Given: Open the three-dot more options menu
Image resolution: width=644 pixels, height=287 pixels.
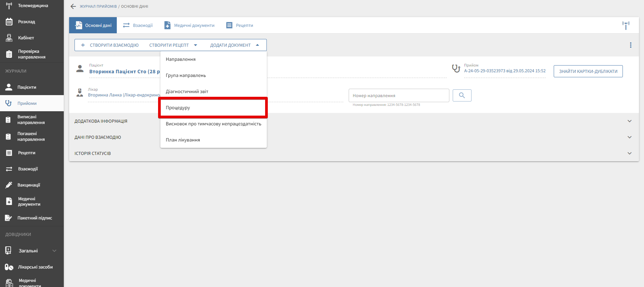Looking at the screenshot, I should pyautogui.click(x=631, y=45).
